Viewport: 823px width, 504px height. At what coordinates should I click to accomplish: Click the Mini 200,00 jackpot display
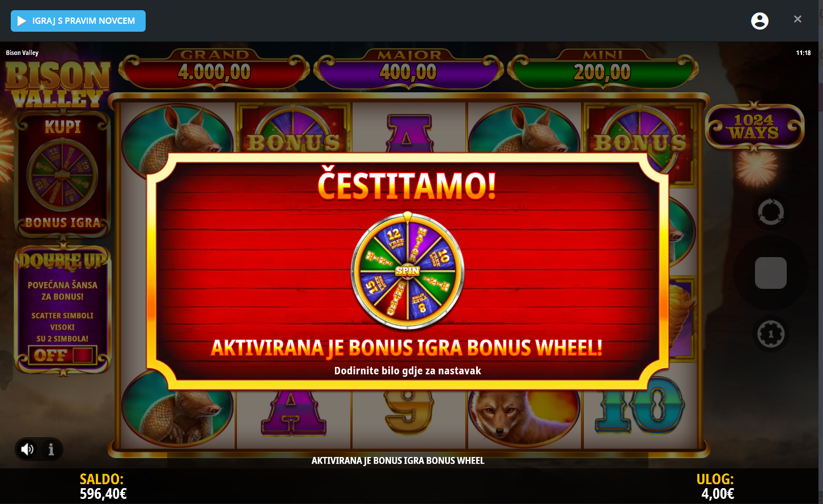[x=603, y=70]
